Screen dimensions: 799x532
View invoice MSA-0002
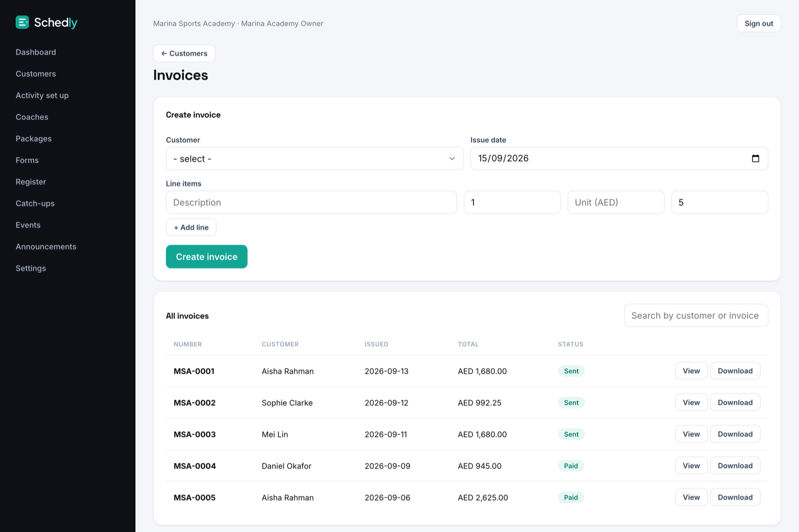click(x=691, y=402)
